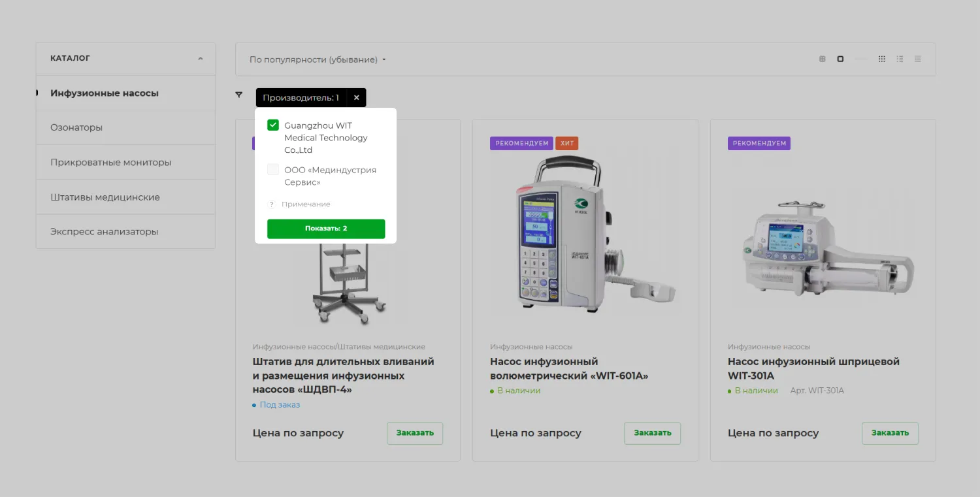Click Цена по запросу on WIT-601A card
This screenshot has width=980, height=497.
pos(536,433)
